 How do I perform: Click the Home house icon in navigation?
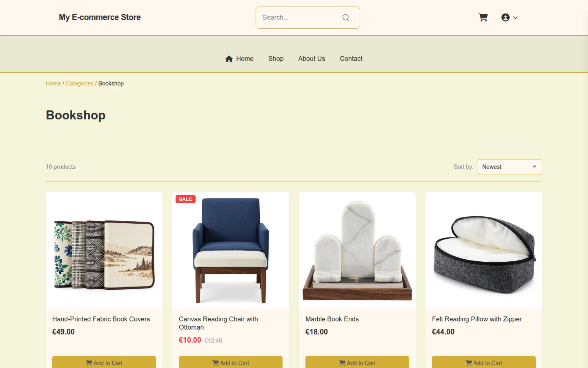click(229, 59)
